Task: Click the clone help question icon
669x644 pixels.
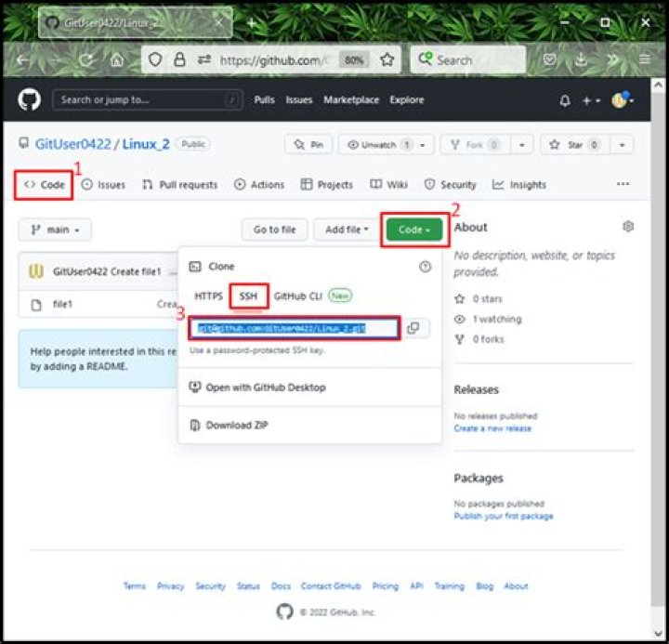Action: (x=425, y=267)
